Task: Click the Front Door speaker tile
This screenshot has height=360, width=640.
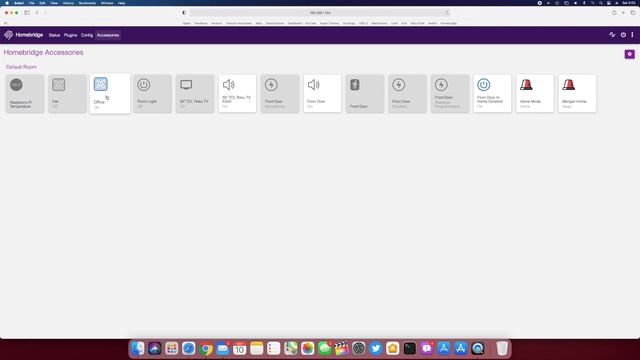Action: [322, 93]
